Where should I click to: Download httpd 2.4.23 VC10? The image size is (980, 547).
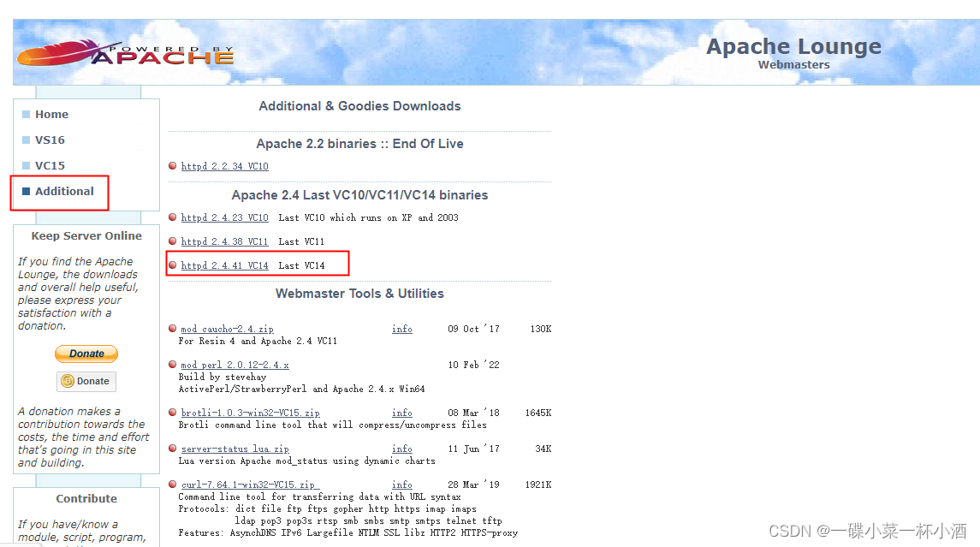(223, 217)
